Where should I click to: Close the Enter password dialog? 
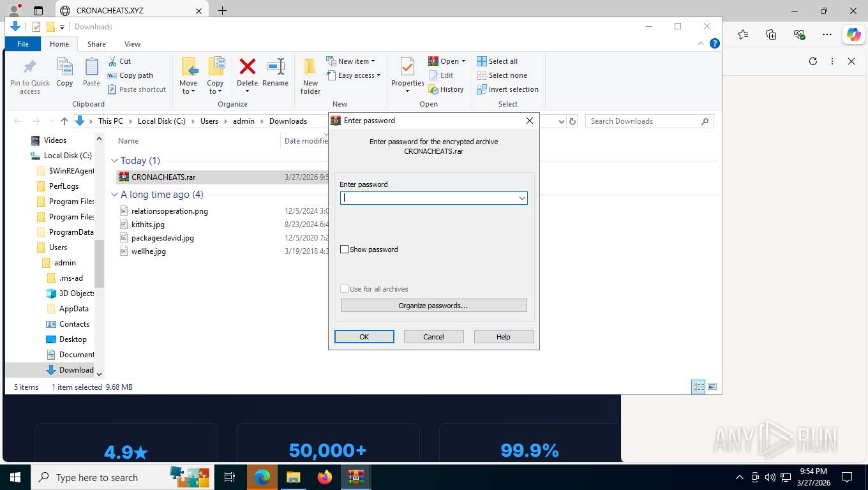529,121
